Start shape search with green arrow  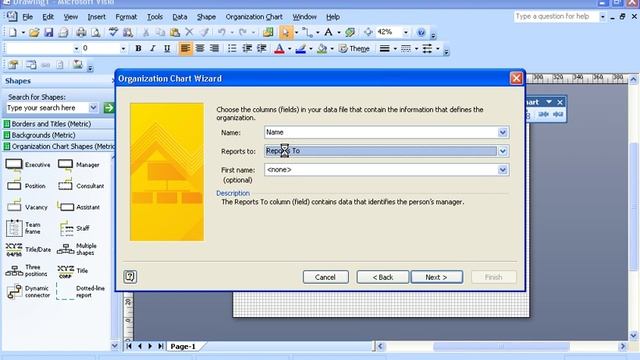[109, 108]
